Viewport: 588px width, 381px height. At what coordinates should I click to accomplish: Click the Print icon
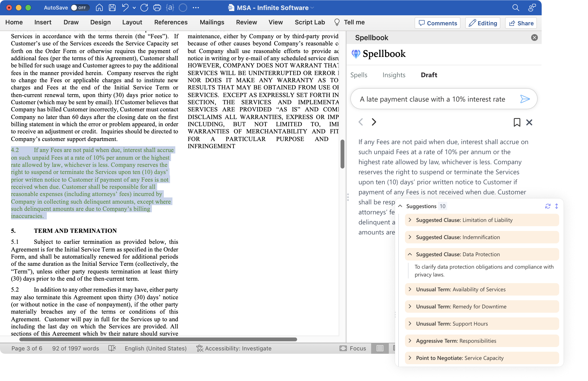click(157, 8)
